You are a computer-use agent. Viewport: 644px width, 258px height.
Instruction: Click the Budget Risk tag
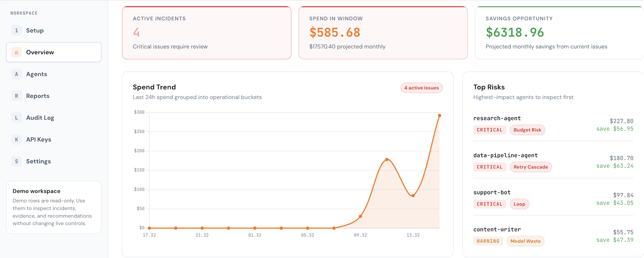click(x=527, y=130)
